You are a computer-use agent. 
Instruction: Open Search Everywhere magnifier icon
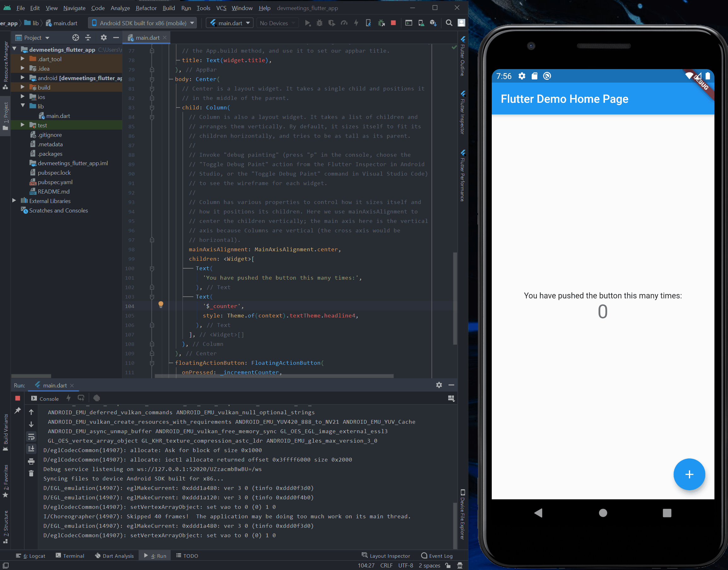point(449,23)
